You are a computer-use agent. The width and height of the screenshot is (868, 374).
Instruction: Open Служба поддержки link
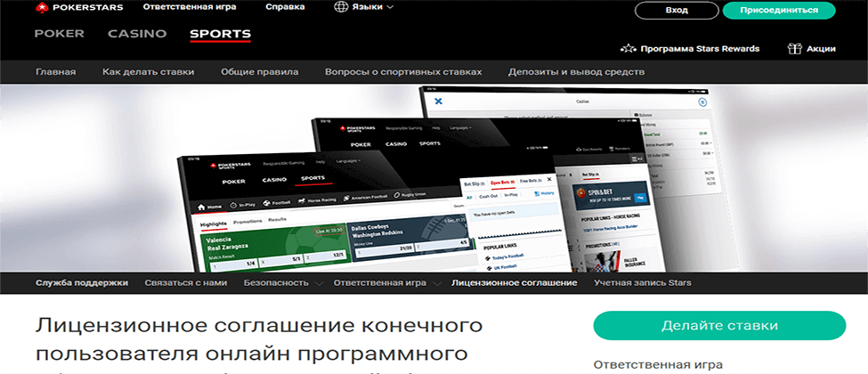pos(82,282)
